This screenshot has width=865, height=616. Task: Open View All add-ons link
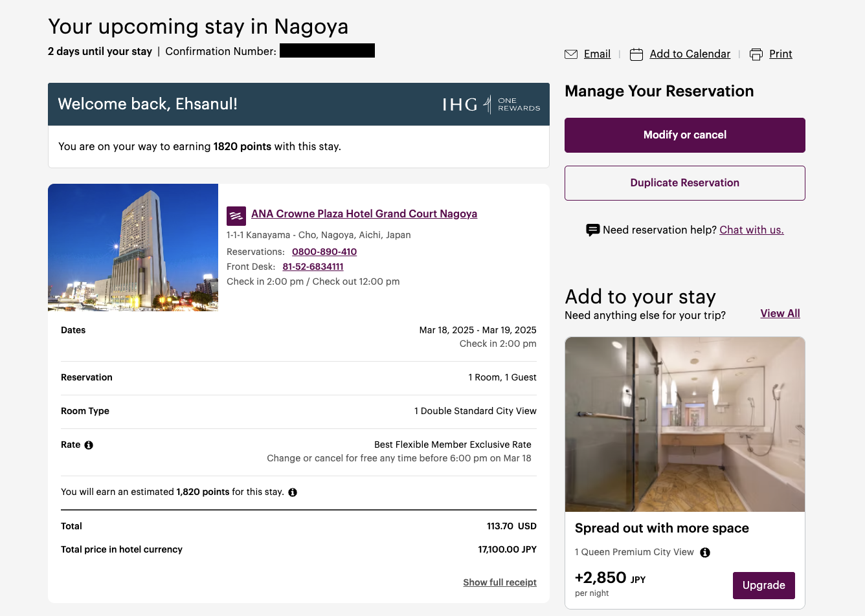coord(780,313)
